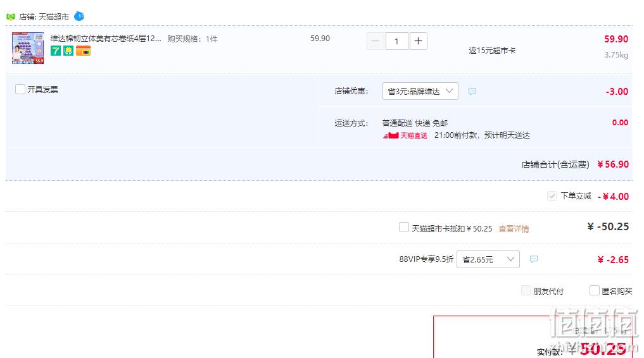Click the ¥-2.65 VIP discount amount
The height and width of the screenshot is (358, 644).
click(613, 259)
